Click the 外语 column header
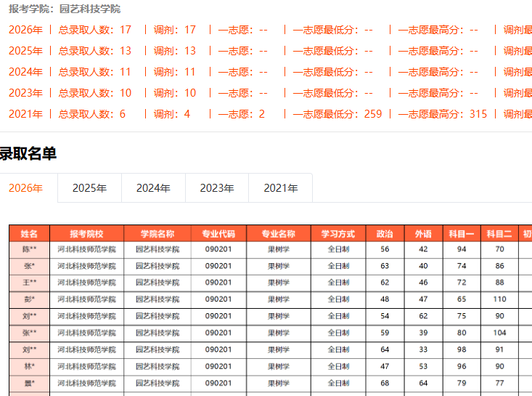The height and width of the screenshot is (396, 532). (423, 234)
